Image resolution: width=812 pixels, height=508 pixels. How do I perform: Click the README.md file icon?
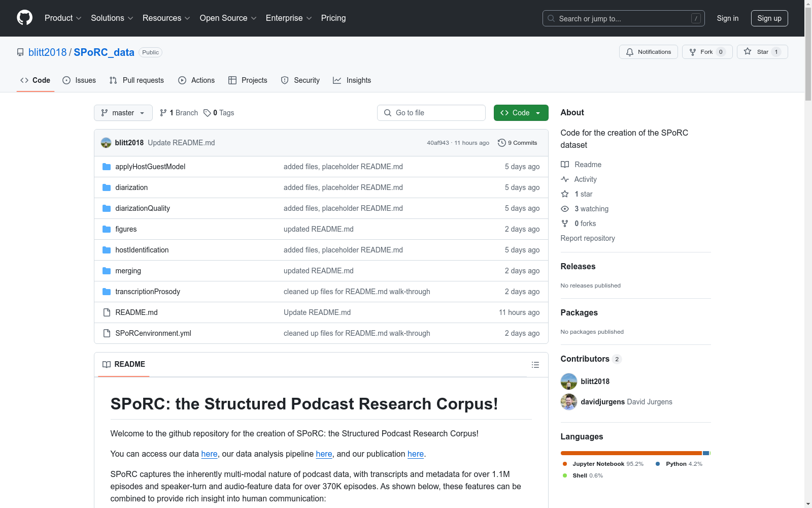pos(107,312)
